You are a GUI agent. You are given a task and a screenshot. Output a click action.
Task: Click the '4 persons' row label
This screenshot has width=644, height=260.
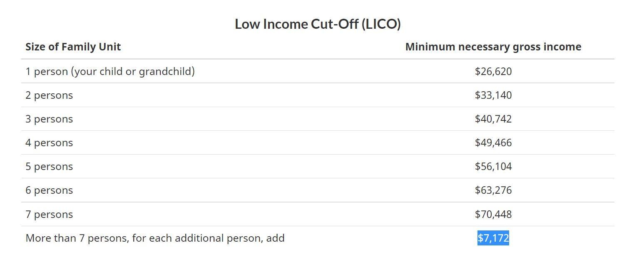49,143
